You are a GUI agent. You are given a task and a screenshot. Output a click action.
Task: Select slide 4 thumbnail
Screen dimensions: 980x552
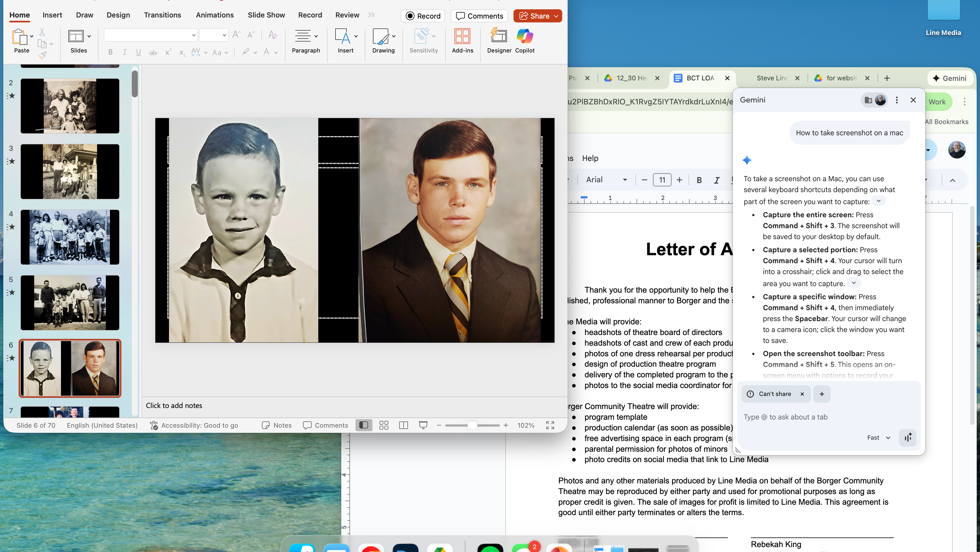point(70,237)
